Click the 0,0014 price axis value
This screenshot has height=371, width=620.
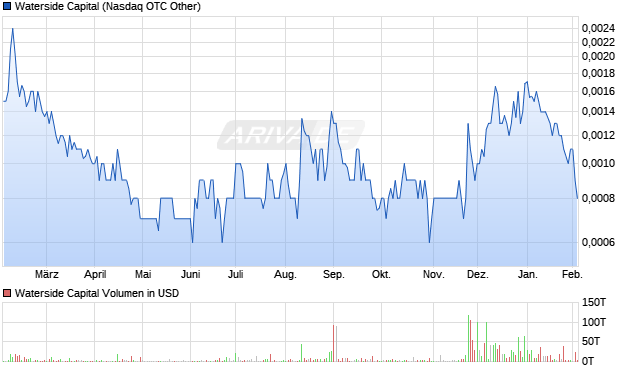coord(598,112)
